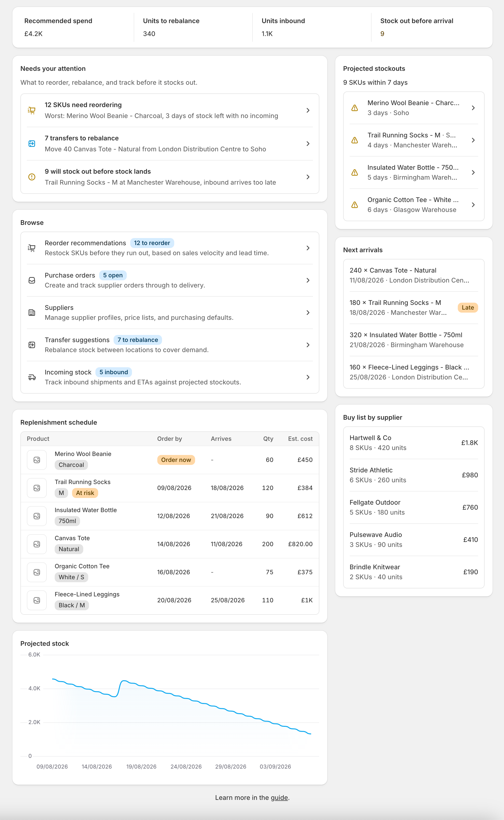Image resolution: width=504 pixels, height=820 pixels.
Task: Open the Suppliers browse item
Action: (170, 313)
